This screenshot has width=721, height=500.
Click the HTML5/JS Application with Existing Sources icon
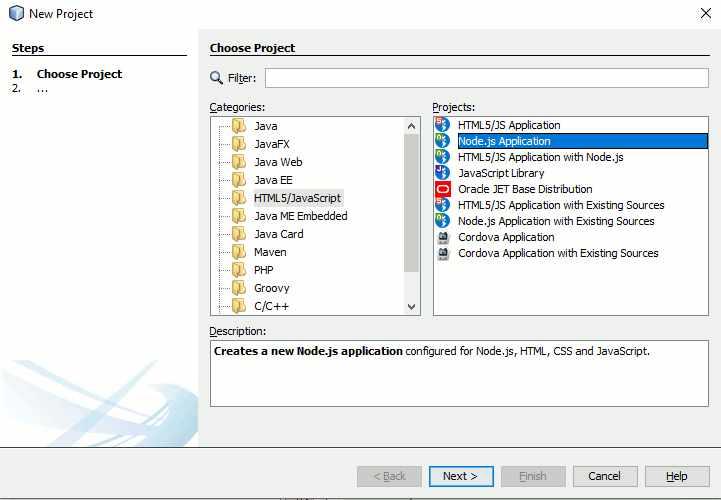coord(442,205)
